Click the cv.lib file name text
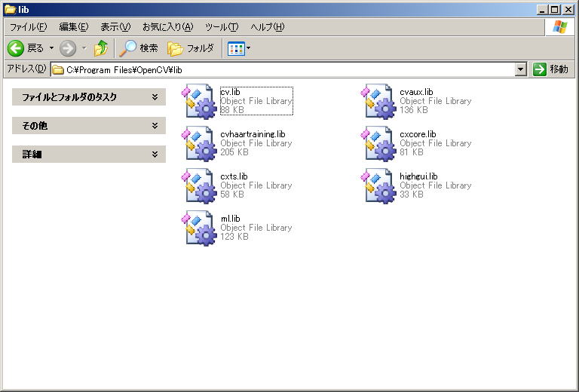The height and width of the screenshot is (392, 579). pyautogui.click(x=230, y=92)
